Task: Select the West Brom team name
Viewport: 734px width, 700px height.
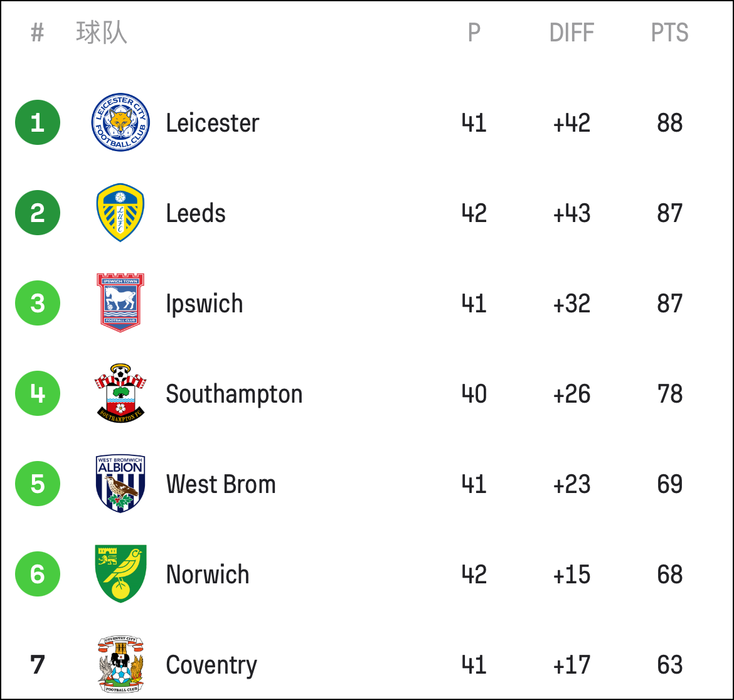Action: pyautogui.click(x=221, y=484)
